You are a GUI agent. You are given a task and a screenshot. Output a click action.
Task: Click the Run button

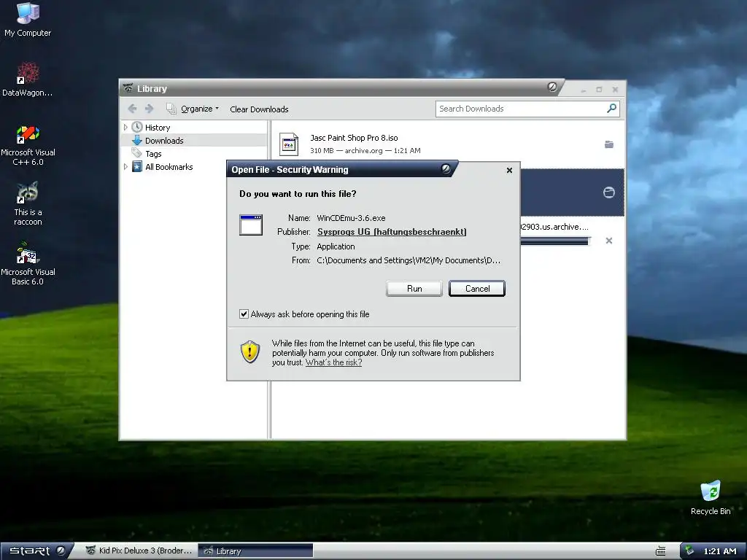(x=414, y=289)
